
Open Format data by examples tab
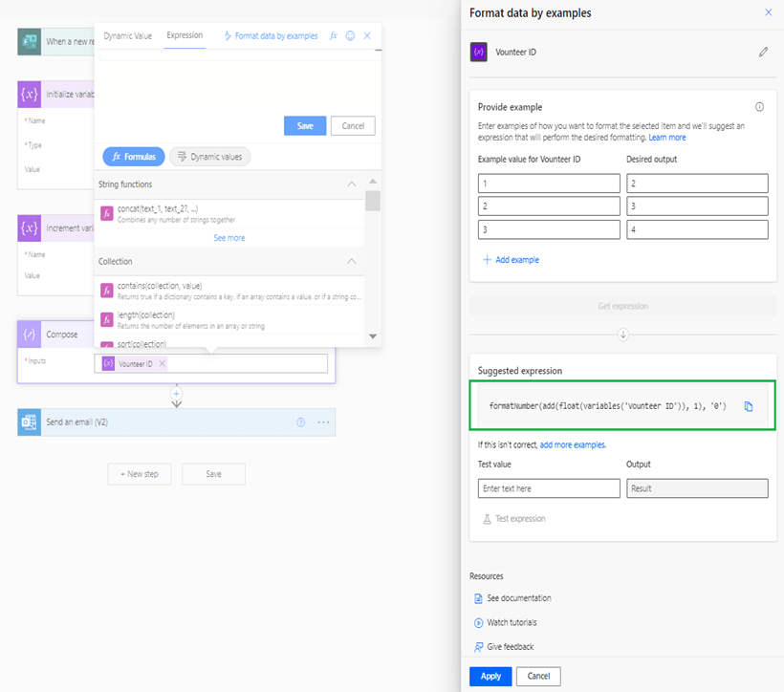point(271,36)
